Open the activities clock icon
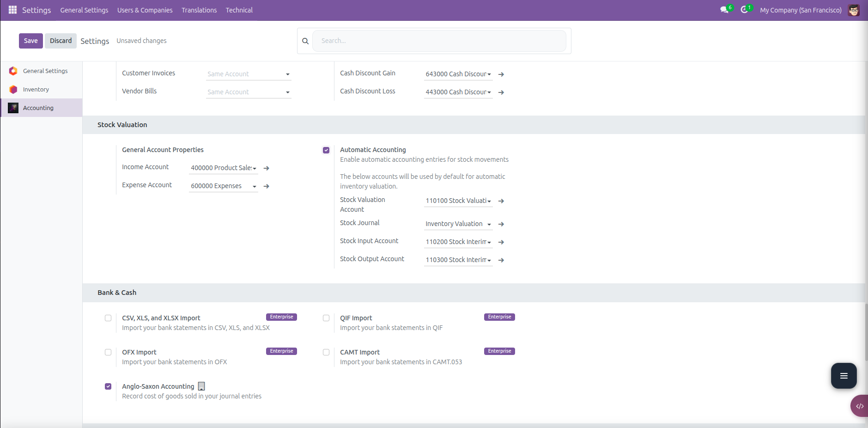Viewport: 868px width, 428px height. pyautogui.click(x=744, y=10)
